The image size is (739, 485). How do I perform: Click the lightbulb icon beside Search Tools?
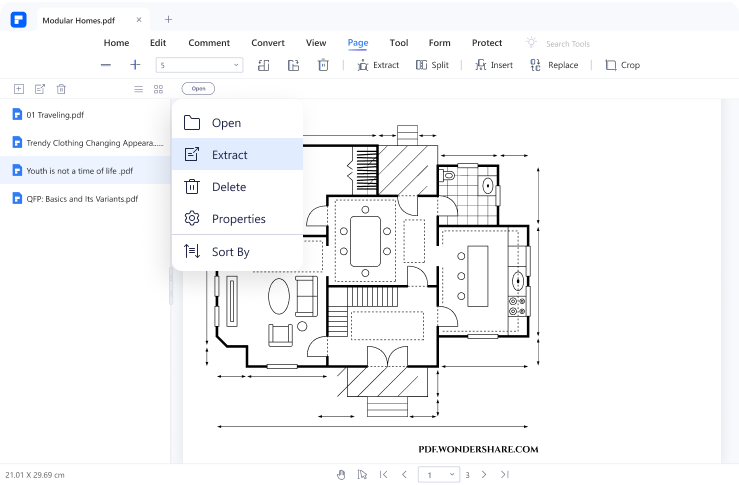pyautogui.click(x=531, y=42)
